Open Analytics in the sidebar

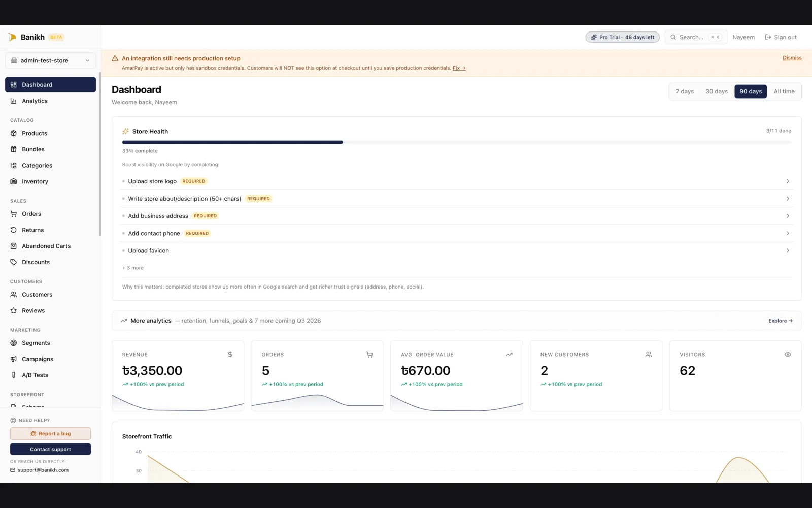(50, 101)
